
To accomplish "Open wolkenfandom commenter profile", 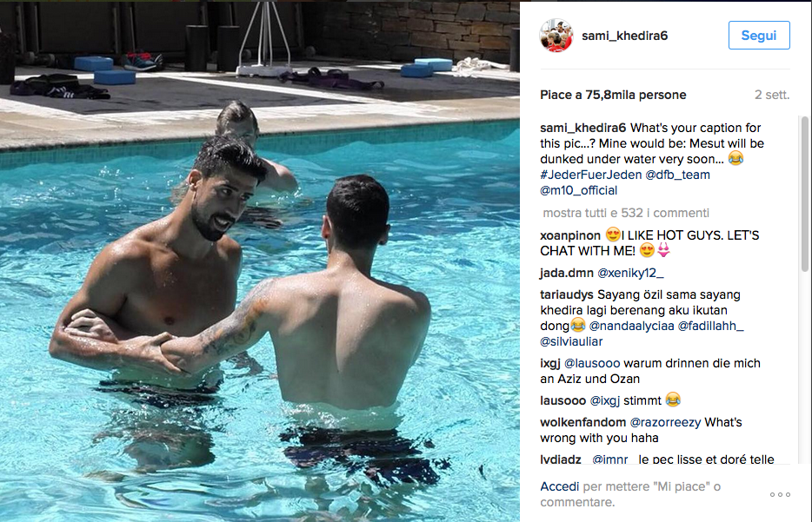I will (x=582, y=422).
